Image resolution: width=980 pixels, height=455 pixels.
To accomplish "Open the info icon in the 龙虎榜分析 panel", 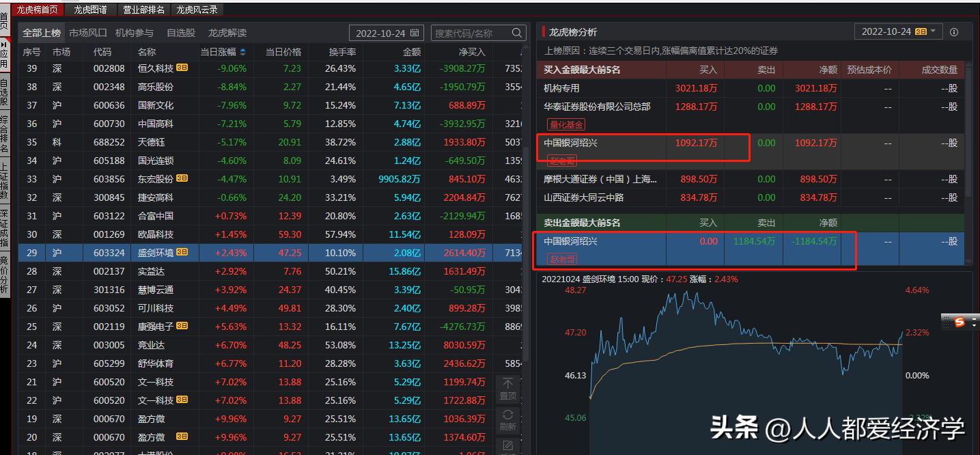I will tap(953, 31).
